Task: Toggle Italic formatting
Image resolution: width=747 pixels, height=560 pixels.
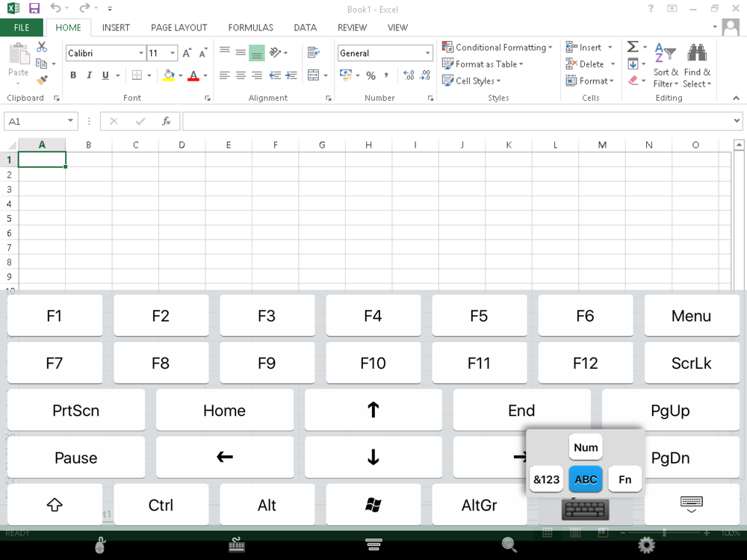Action: [89, 75]
